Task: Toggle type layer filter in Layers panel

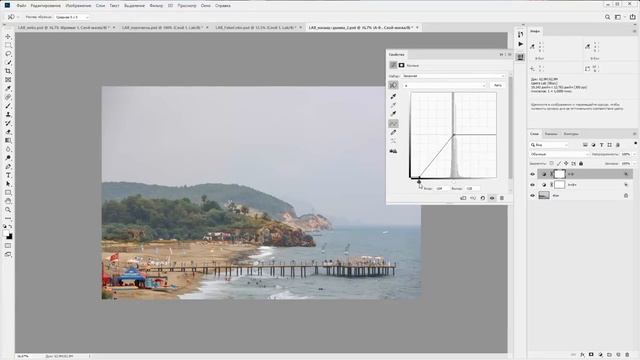Action: tap(601, 145)
